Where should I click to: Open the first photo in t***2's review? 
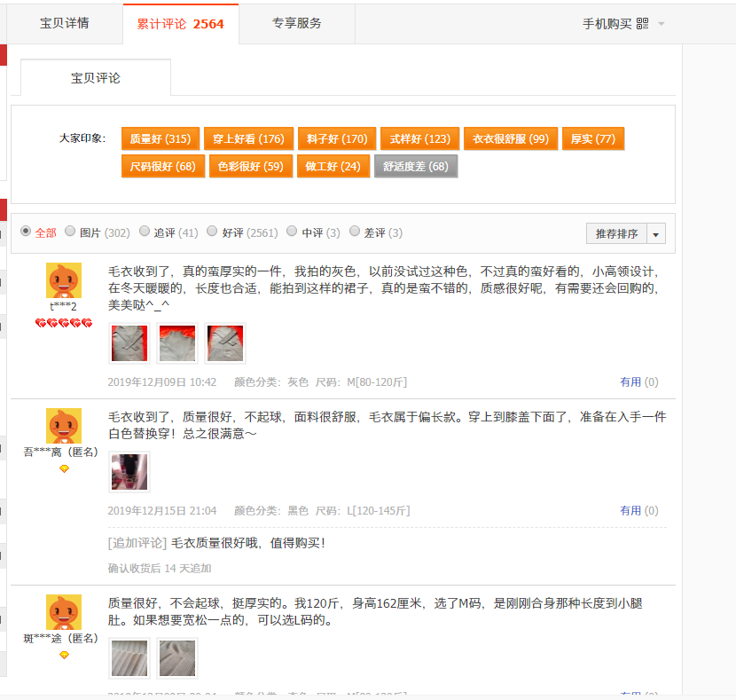pos(129,343)
